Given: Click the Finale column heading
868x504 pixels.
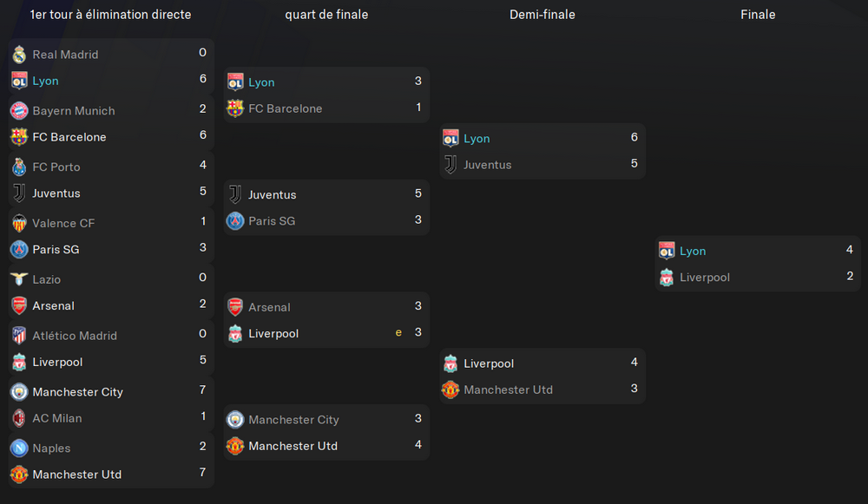Looking at the screenshot, I should click(x=758, y=15).
